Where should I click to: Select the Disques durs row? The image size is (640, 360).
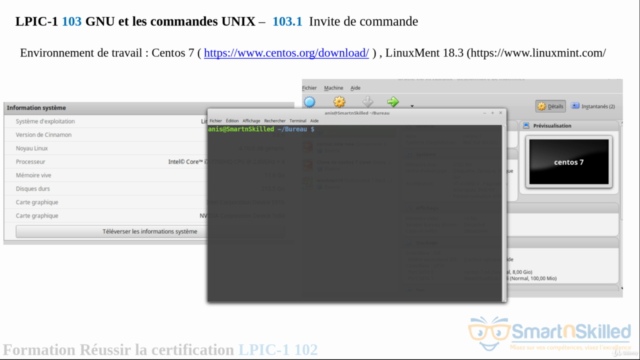[149, 189]
